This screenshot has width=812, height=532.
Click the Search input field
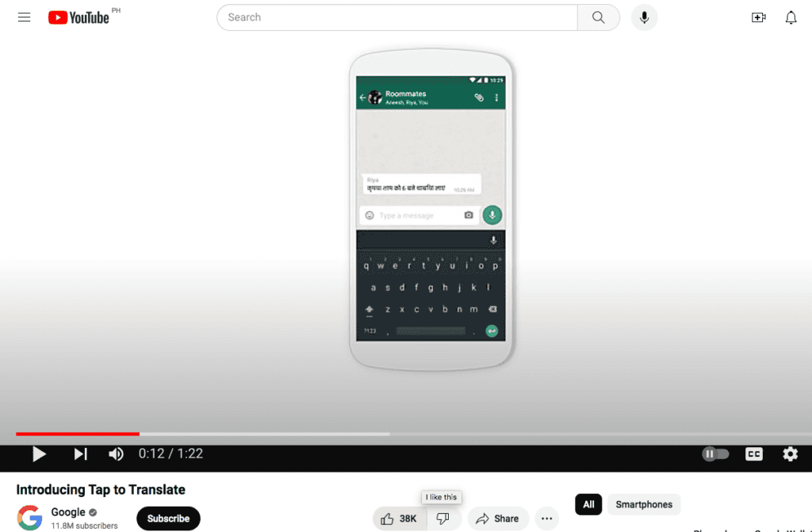(x=397, y=17)
